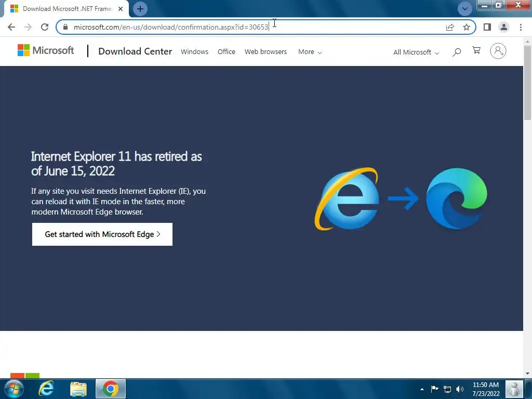
Task: Click Chrome taskbar icon
Action: coord(111,389)
